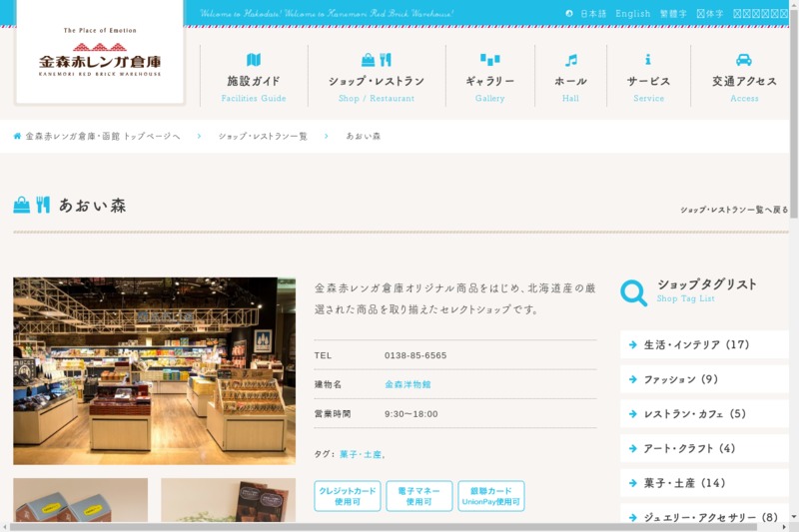Click the home icon in breadcrumb
Image resolution: width=799 pixels, height=532 pixels.
click(x=17, y=136)
